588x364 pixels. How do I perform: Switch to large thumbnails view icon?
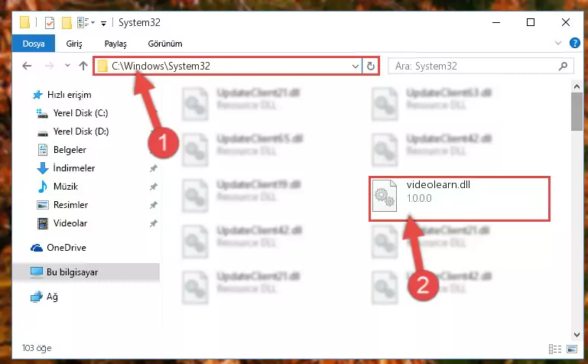(572, 349)
